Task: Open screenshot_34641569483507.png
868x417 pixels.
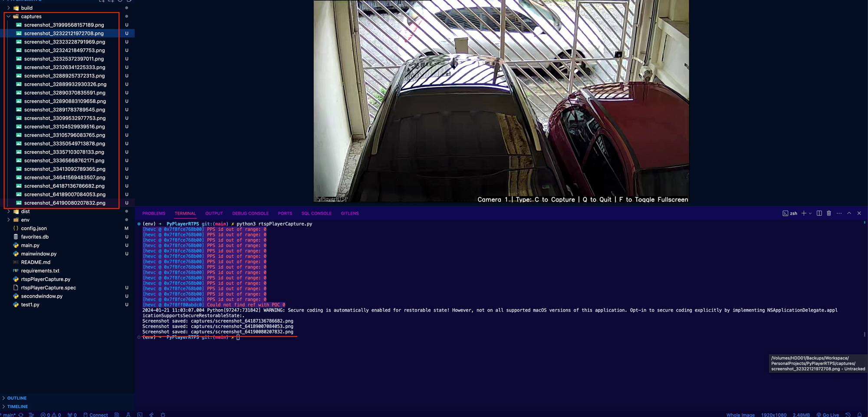Action: tap(65, 178)
